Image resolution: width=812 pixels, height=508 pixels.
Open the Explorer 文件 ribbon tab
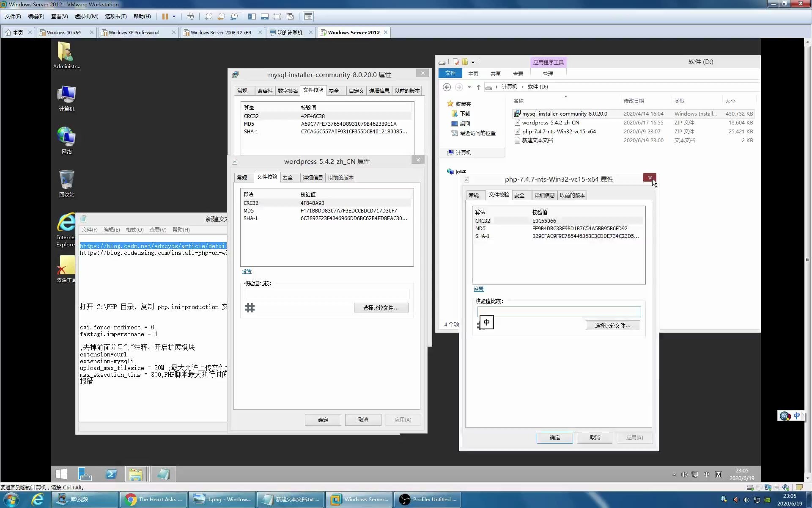pos(450,73)
